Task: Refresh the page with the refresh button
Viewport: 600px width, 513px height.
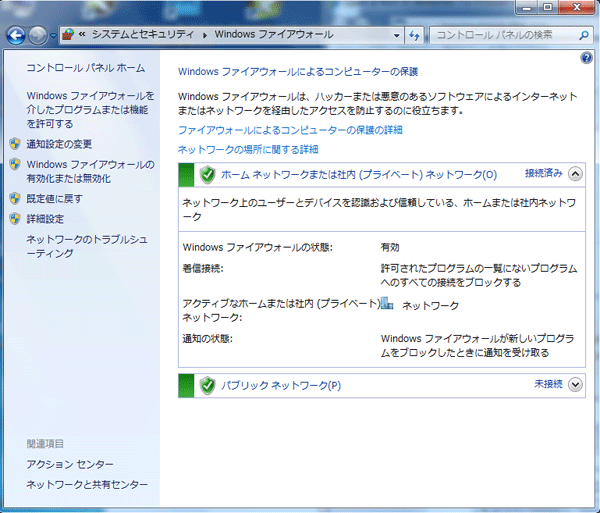Action: point(414,36)
